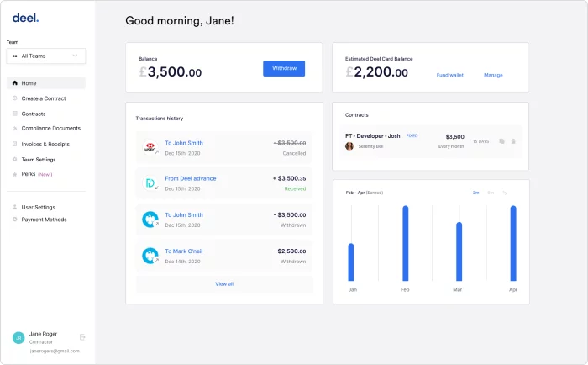Open Perks (New!) section
This screenshot has height=365, width=588.
37,174
